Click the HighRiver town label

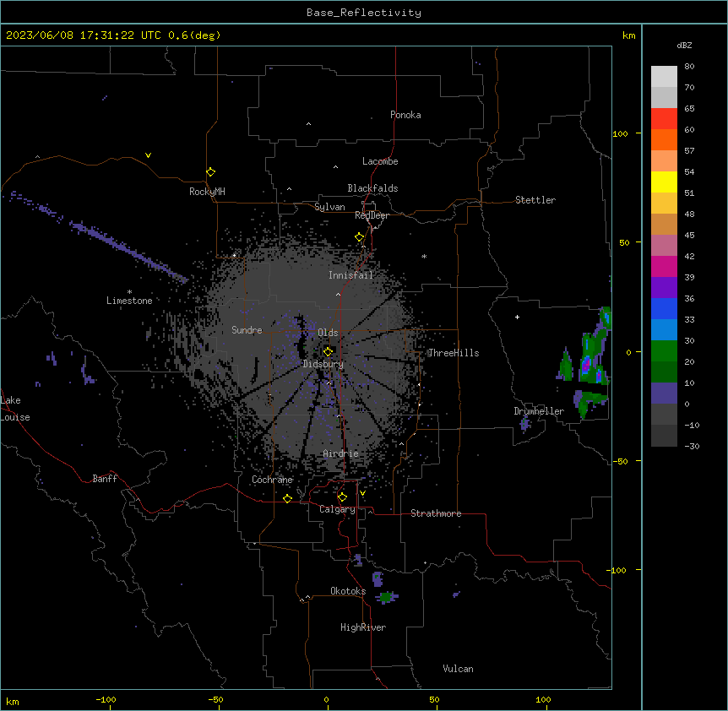363,627
